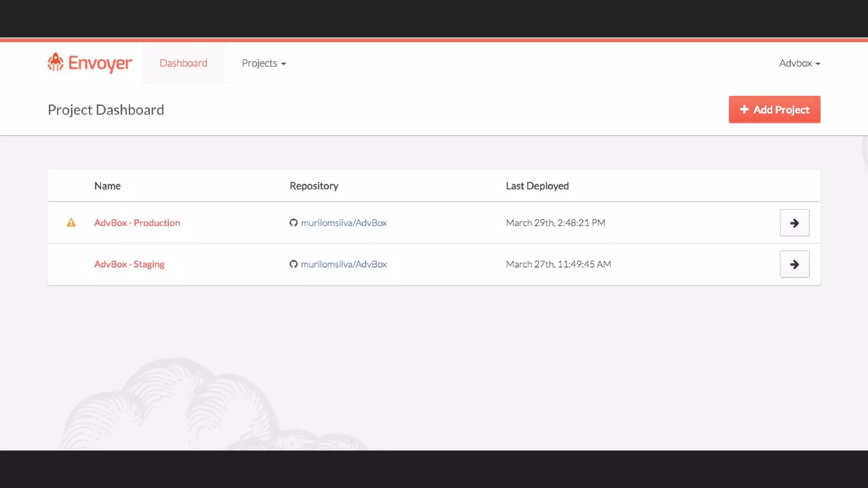Click the Repository column header
This screenshot has height=488, width=868.
point(314,186)
